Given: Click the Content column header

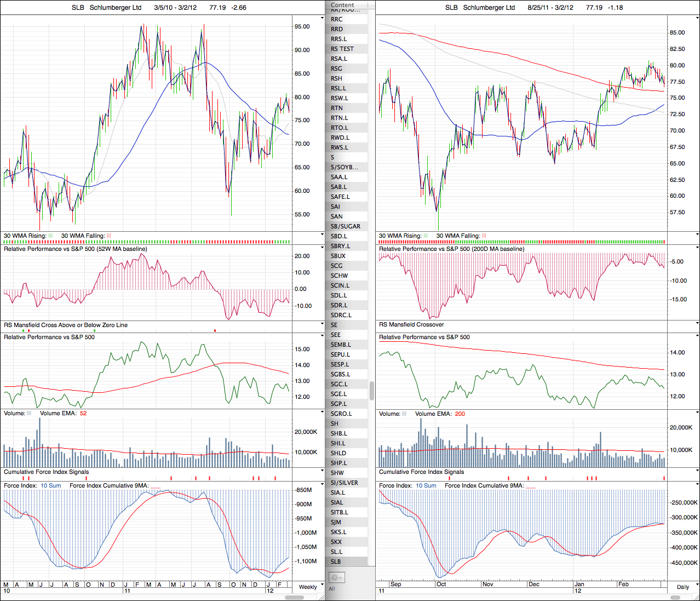Looking at the screenshot, I should pyautogui.click(x=343, y=5).
